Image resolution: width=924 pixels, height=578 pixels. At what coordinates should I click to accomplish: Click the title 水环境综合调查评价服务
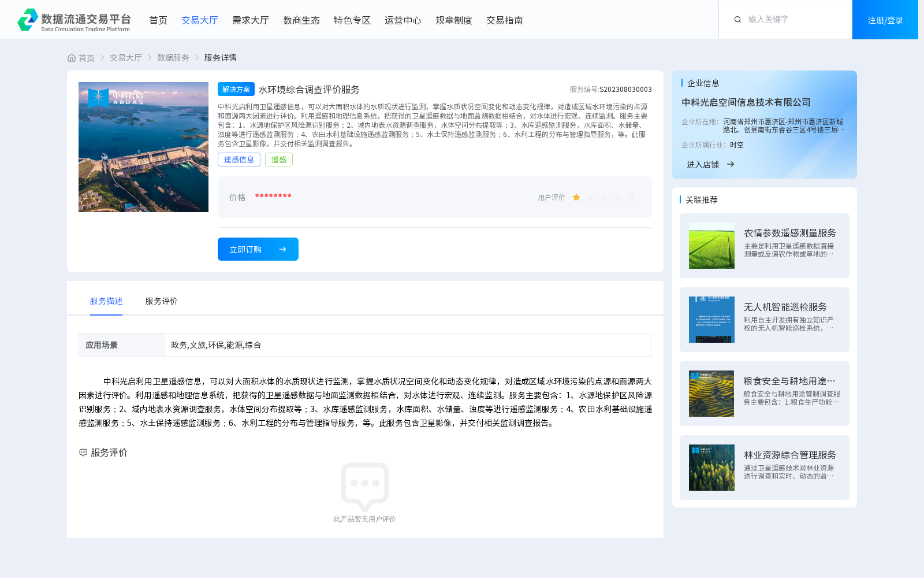[x=309, y=90]
